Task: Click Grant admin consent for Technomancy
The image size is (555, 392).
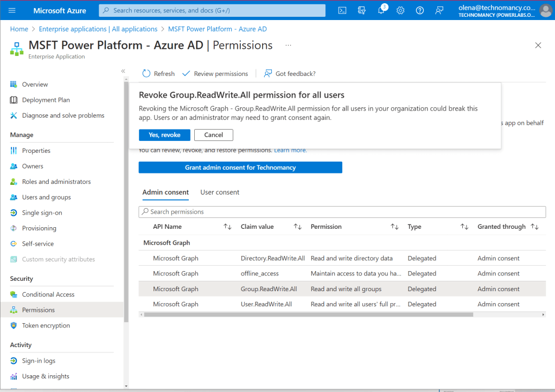Action: (240, 168)
